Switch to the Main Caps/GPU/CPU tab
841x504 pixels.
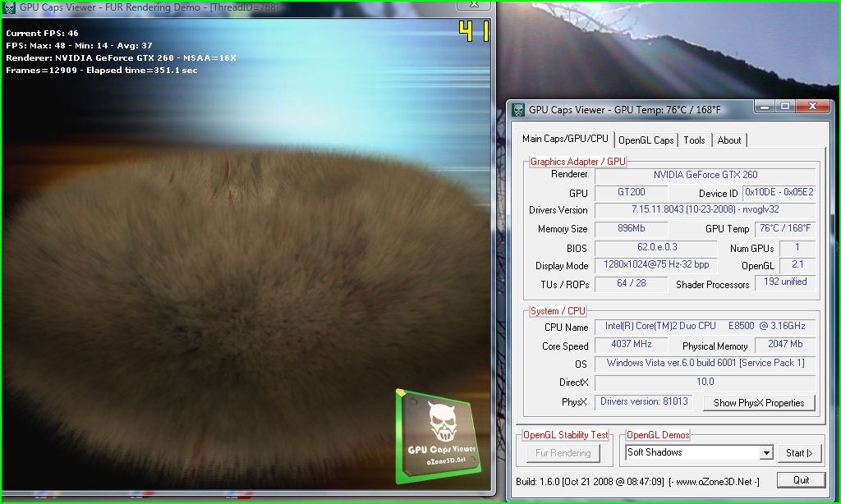[565, 139]
